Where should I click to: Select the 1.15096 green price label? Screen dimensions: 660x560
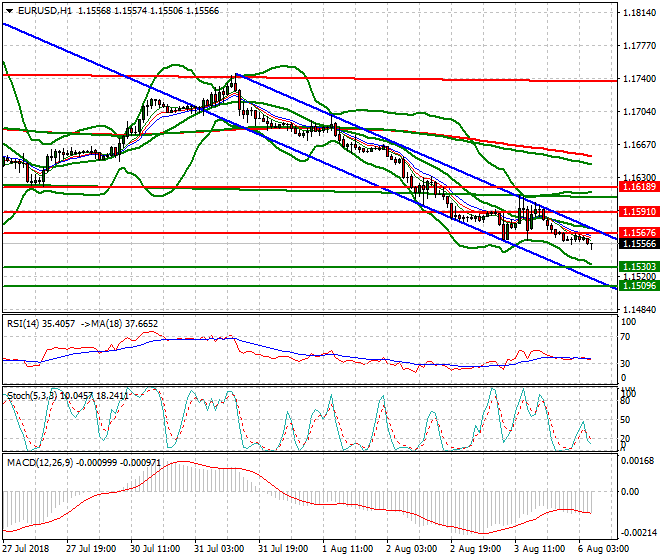(638, 285)
